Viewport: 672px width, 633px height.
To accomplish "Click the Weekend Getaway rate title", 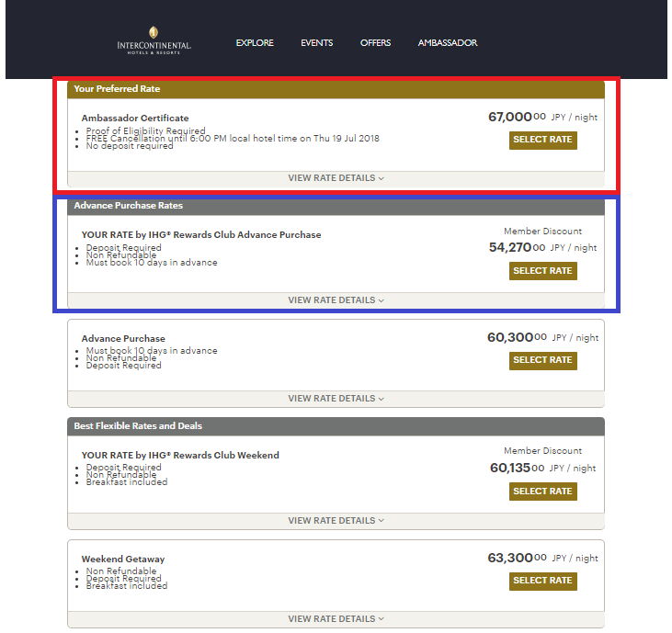I will coord(123,560).
